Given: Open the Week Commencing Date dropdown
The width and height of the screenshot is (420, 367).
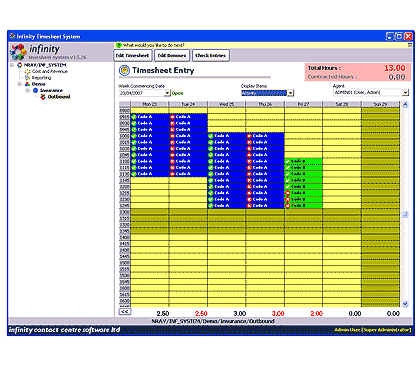Looking at the screenshot, I should coord(167,93).
